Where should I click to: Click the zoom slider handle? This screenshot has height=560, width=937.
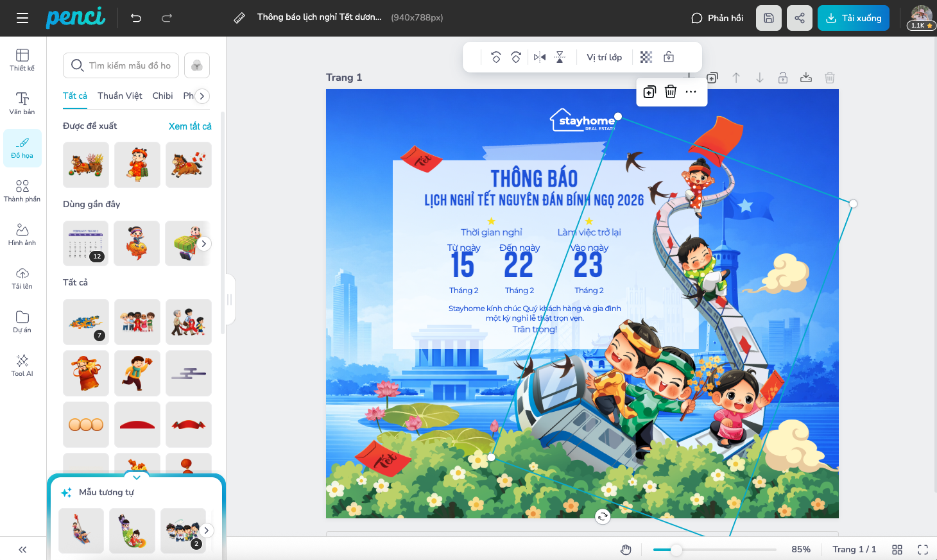(x=676, y=550)
